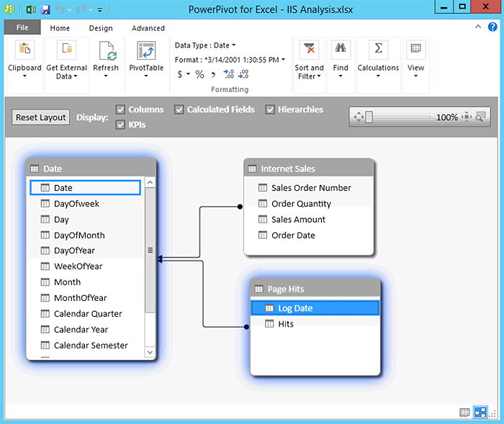The height and width of the screenshot is (424, 504).
Task: Expand the PivotTable dropdown arrow
Action: (146, 76)
